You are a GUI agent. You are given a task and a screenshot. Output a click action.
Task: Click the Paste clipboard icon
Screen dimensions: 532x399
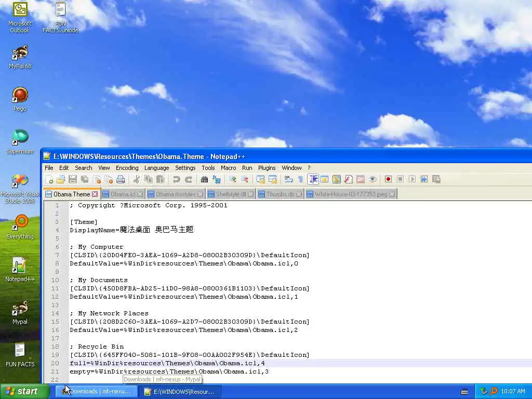pyautogui.click(x=160, y=179)
